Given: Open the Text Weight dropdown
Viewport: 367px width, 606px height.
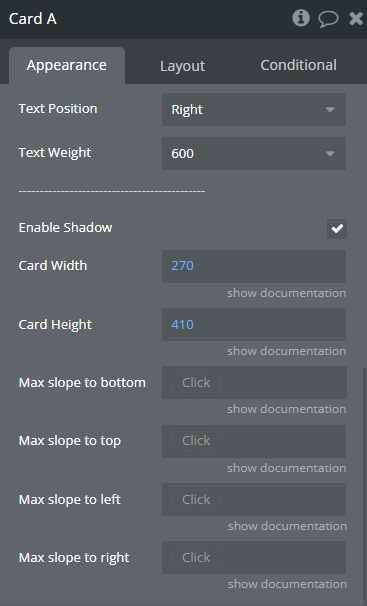Looking at the screenshot, I should click(x=254, y=153).
